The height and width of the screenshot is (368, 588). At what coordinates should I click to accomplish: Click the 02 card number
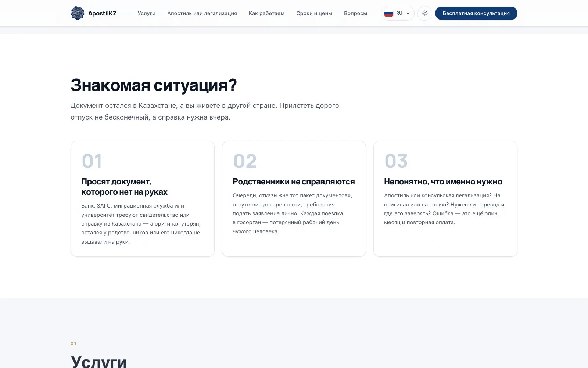coord(245,161)
